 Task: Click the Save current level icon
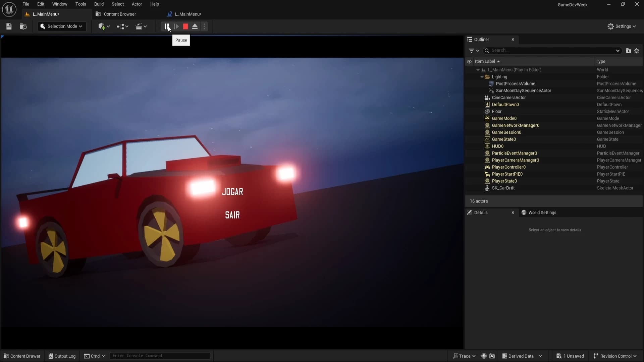tap(9, 26)
